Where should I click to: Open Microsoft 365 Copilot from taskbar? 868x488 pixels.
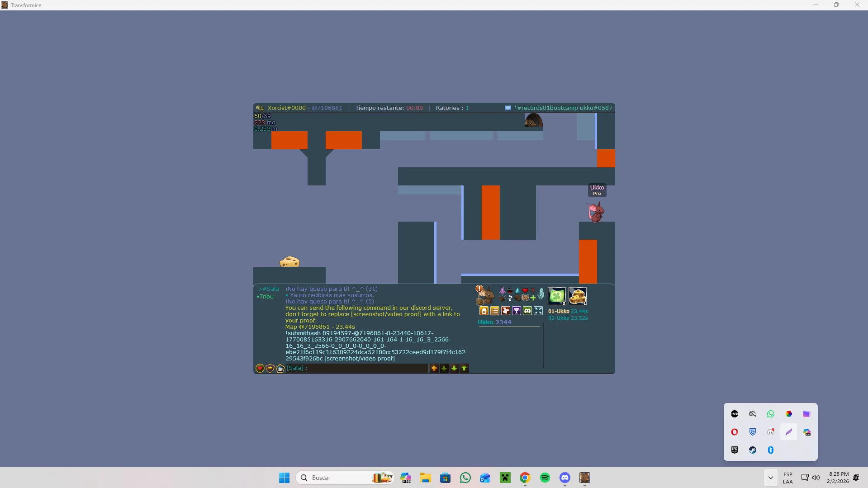point(406,478)
